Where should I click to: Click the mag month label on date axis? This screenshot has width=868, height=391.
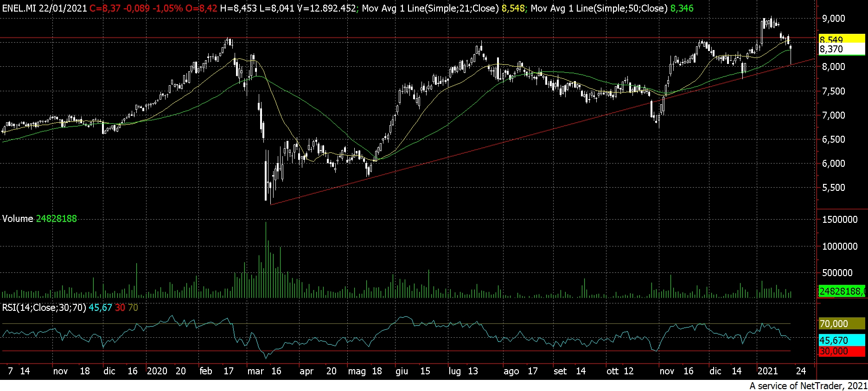[357, 371]
